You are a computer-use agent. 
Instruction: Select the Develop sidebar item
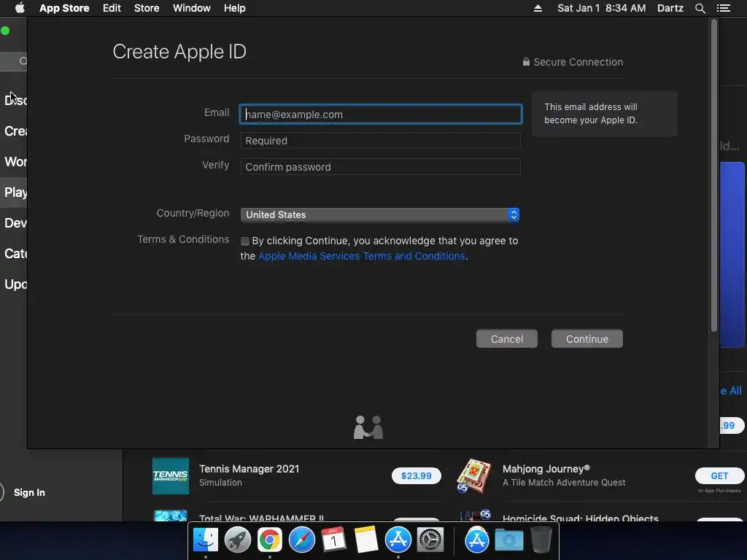15,223
